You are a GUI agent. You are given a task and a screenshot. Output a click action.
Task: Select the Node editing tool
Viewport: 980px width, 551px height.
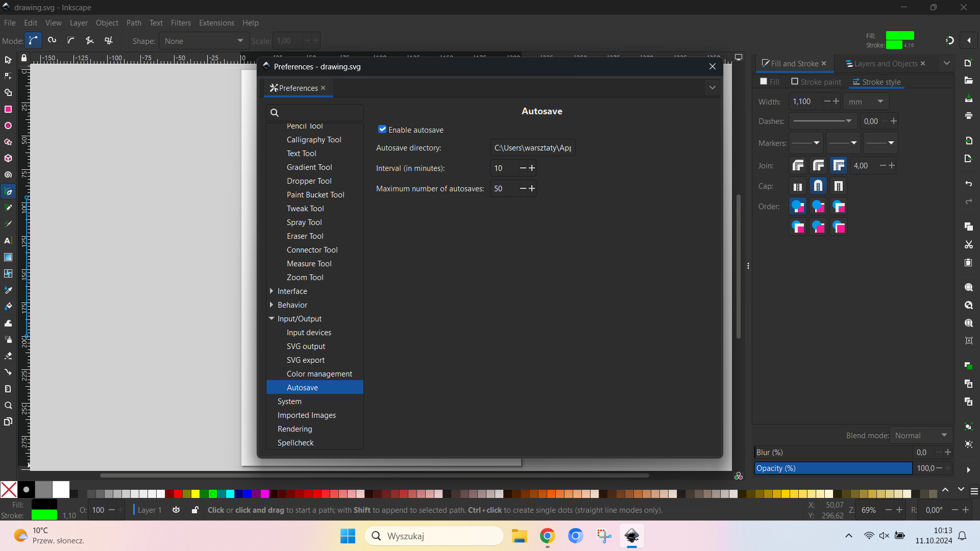click(x=8, y=77)
